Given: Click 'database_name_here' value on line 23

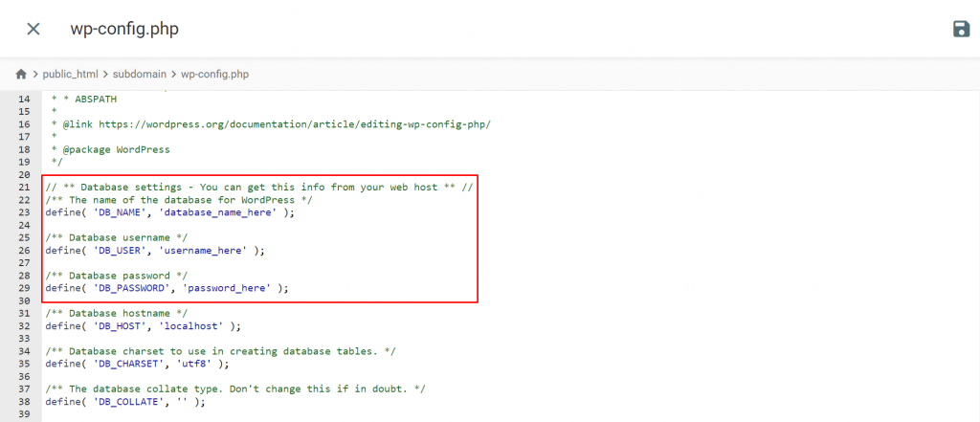Looking at the screenshot, I should point(220,212).
